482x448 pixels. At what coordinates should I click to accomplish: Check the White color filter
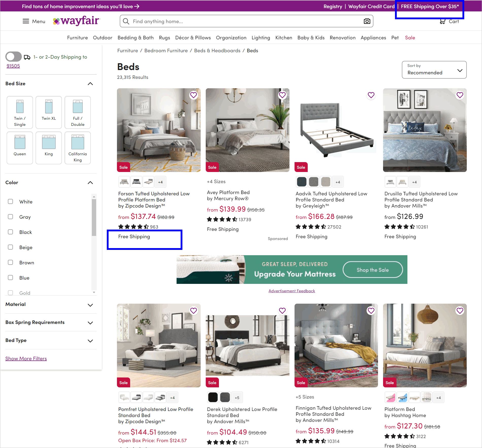10,201
